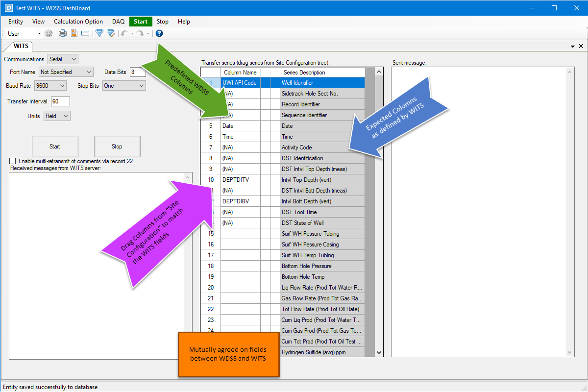Screen dimensions: 588x392
Task: Open the WITS tab list arrow
Action: pyautogui.click(x=573, y=46)
